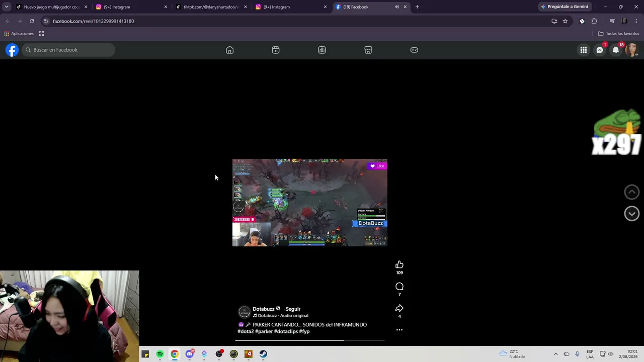
Task: Open the Dotabuzz profile avatar
Action: 244,312
